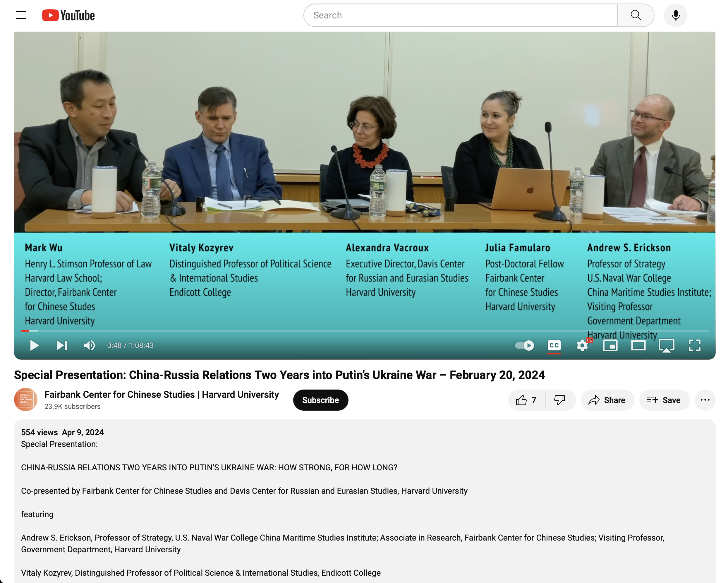Start voice search with microphone icon

(675, 15)
